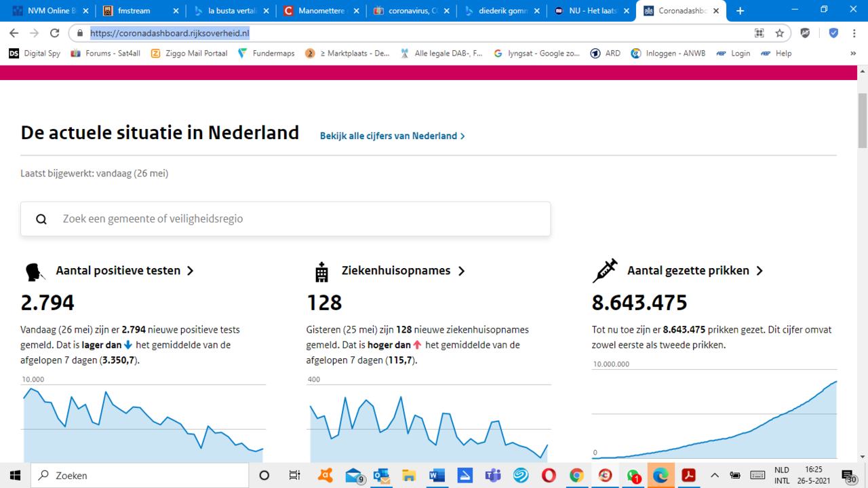Click the blue shield extension icon
The height and width of the screenshot is (488, 868).
pos(833,33)
